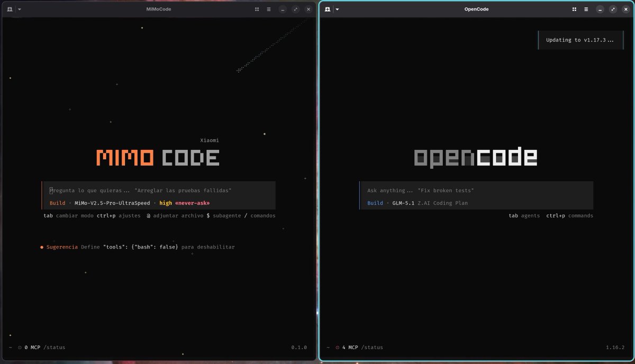Screen dimensions: 635x364
Task: Click the red MCP status circle in OpenCode
Action: (x=337, y=348)
